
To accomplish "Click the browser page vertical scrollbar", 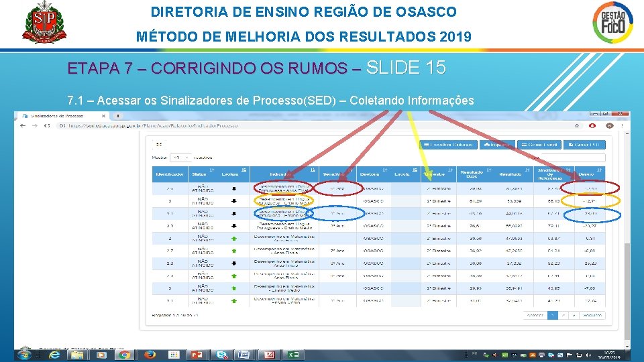I will click(x=627, y=290).
